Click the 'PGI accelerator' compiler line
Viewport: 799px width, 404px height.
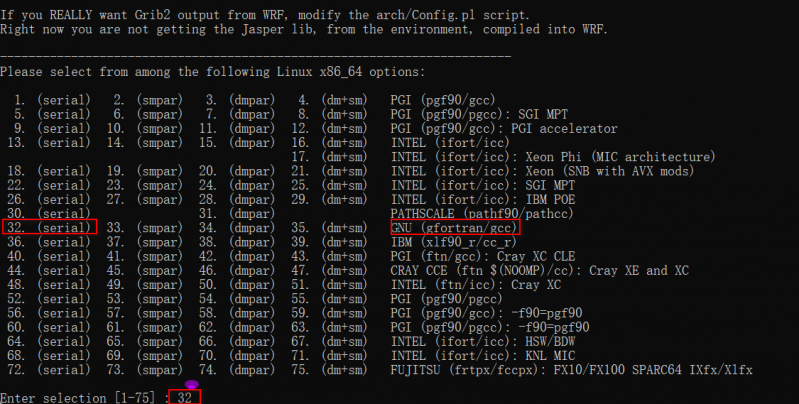(x=505, y=129)
